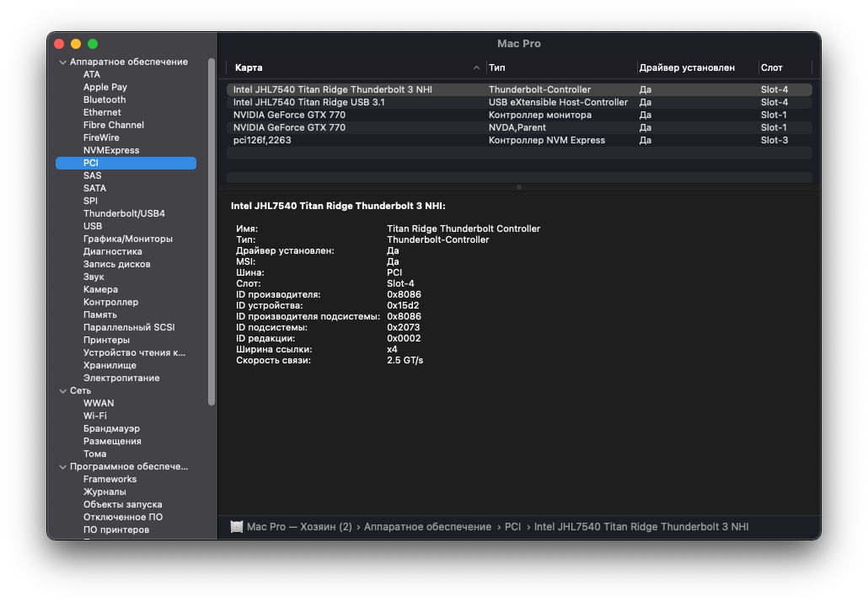The width and height of the screenshot is (868, 602).
Task: Click Аппаратное обеспечение in path bar
Action: (427, 527)
